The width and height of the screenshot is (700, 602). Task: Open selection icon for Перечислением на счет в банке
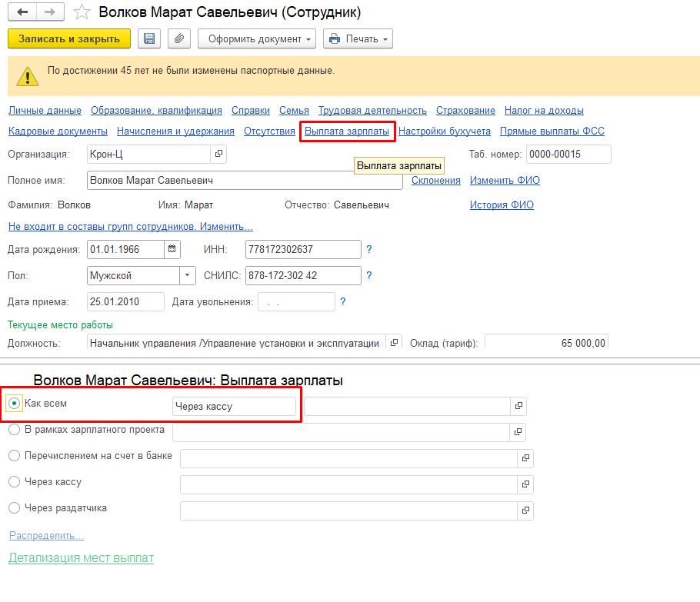point(525,458)
